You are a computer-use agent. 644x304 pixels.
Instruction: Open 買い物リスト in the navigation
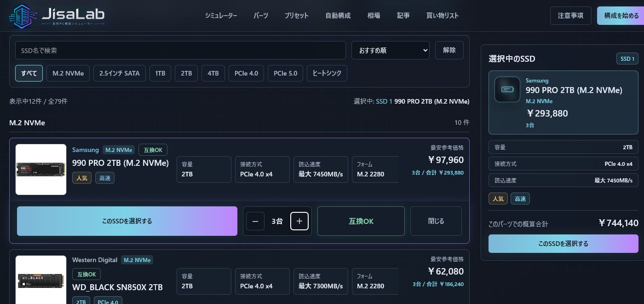pyautogui.click(x=443, y=16)
